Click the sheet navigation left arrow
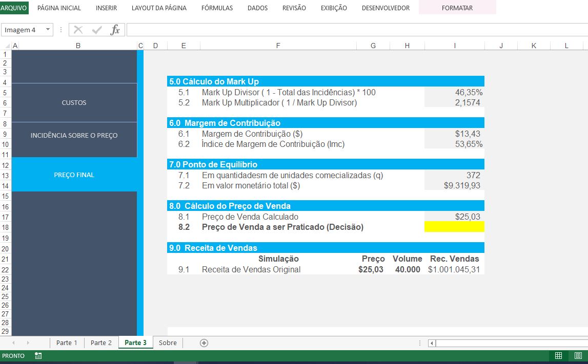The height and width of the screenshot is (364, 588). (14, 342)
